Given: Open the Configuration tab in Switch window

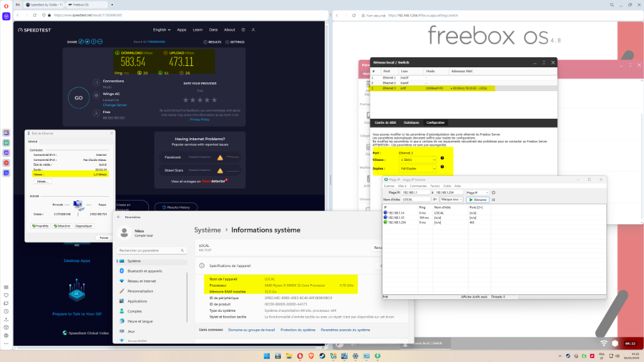Looking at the screenshot, I should [x=435, y=123].
